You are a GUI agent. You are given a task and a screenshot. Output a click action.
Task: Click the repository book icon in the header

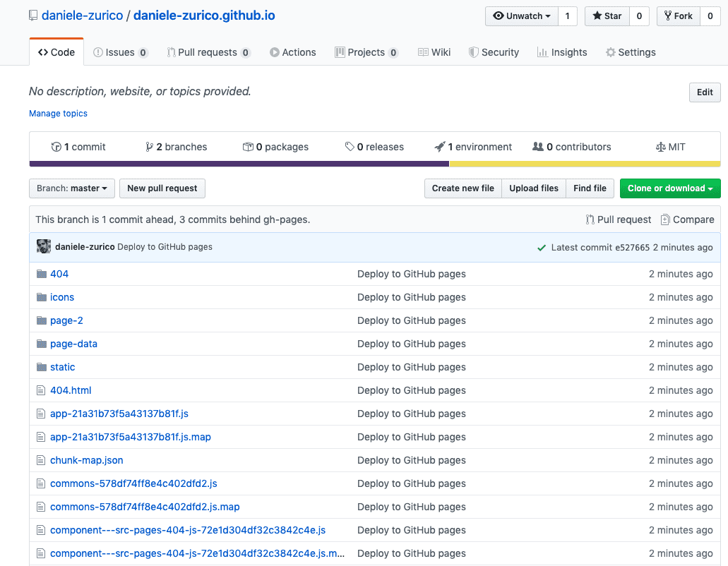tap(32, 15)
